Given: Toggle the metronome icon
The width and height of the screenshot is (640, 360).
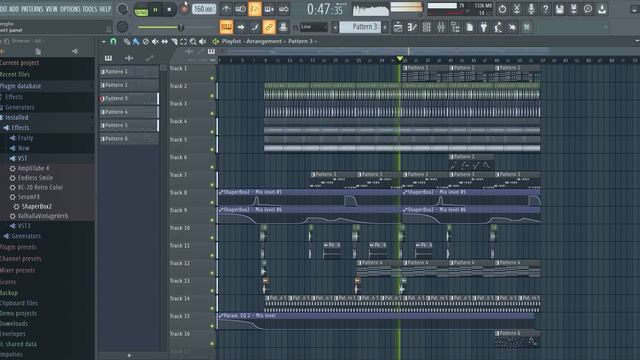Looking at the screenshot, I should coord(226,9).
